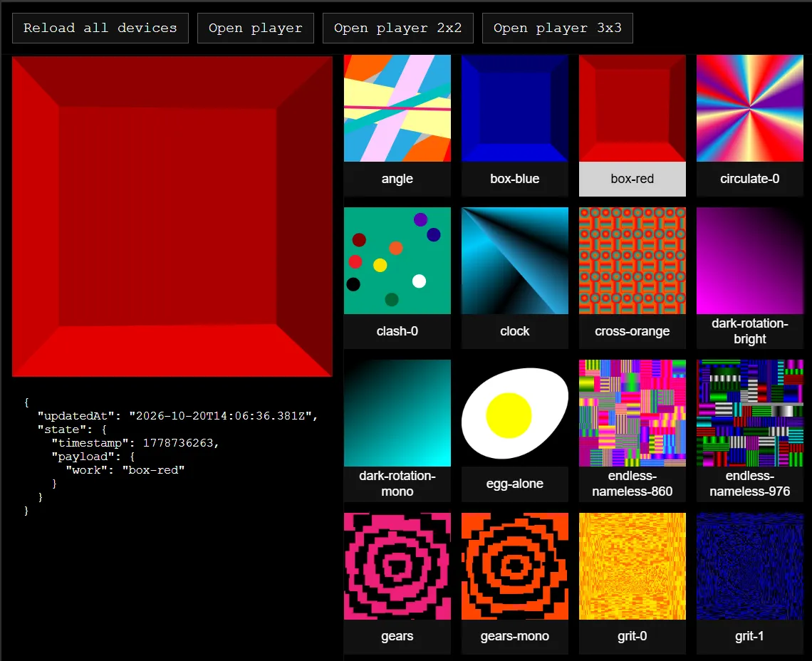The height and width of the screenshot is (661, 812).
Task: Click the dark-rotation-bright label text
Action: 750,331
